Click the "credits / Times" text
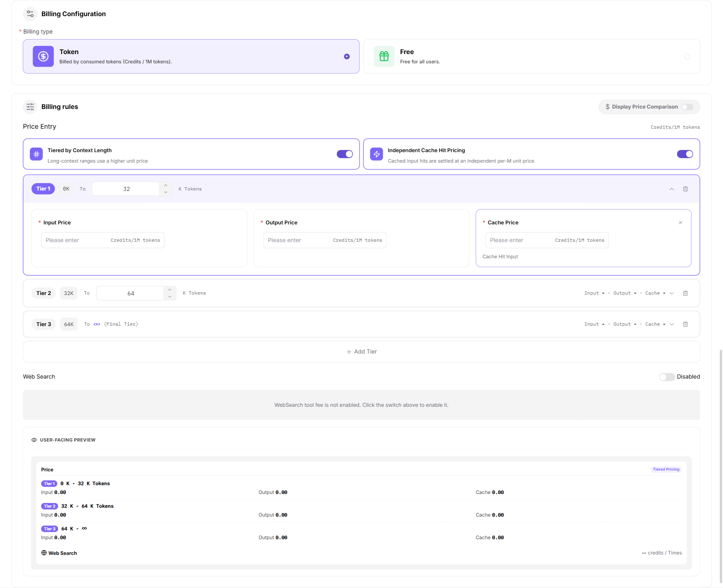723x588 pixels. [x=664, y=553]
